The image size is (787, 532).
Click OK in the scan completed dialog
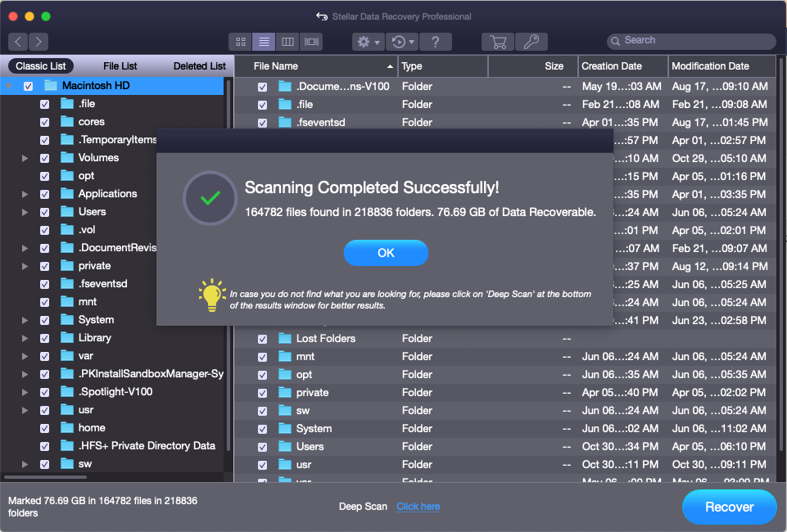pos(386,253)
